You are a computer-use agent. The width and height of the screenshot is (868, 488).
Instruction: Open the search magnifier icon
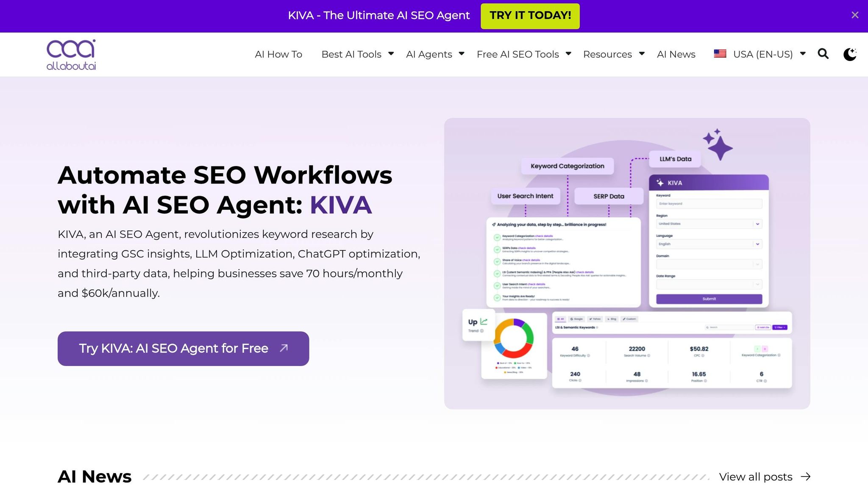(823, 54)
